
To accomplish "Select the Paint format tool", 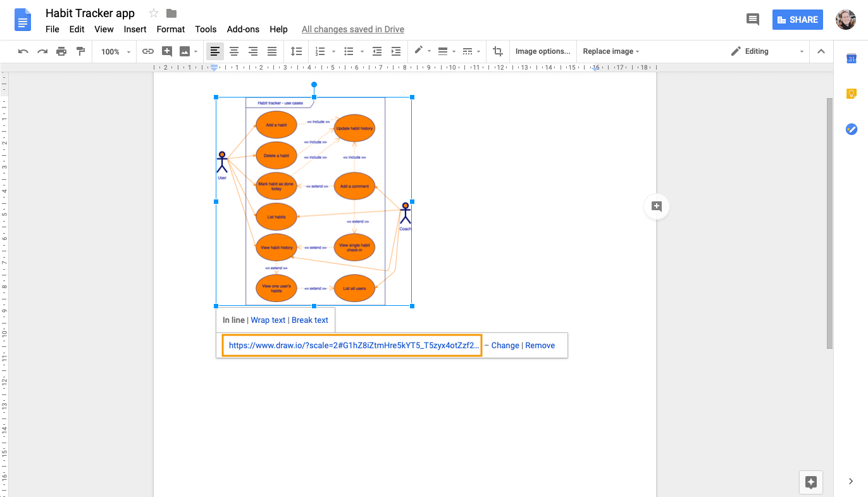I will (80, 51).
